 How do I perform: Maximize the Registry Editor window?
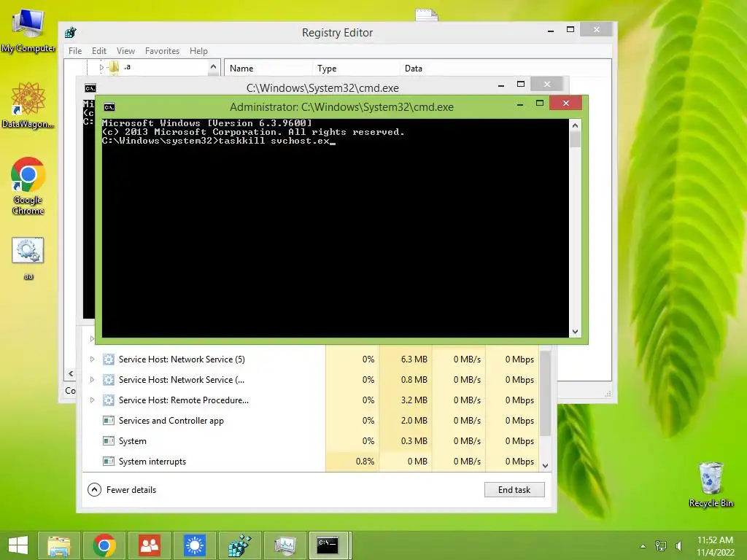tap(570, 29)
